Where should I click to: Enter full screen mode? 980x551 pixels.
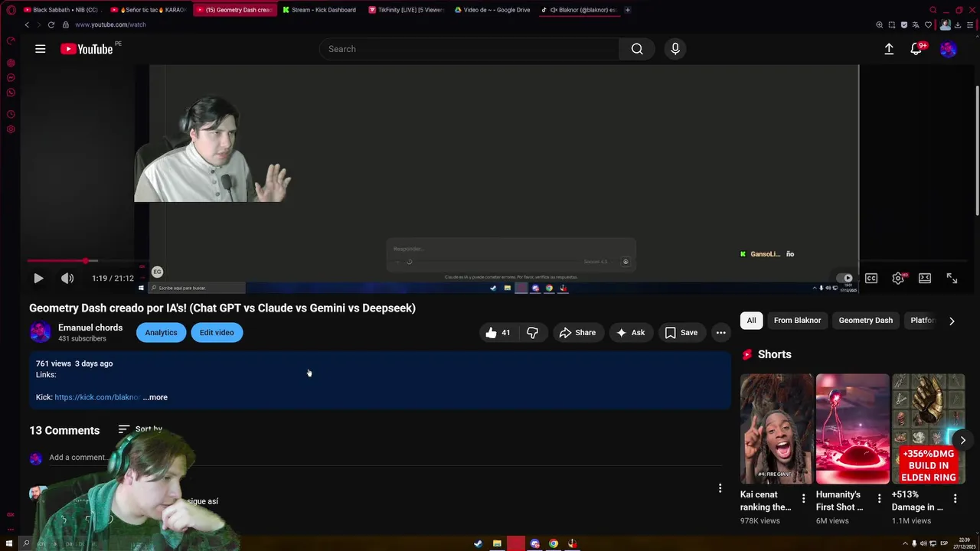(x=952, y=279)
